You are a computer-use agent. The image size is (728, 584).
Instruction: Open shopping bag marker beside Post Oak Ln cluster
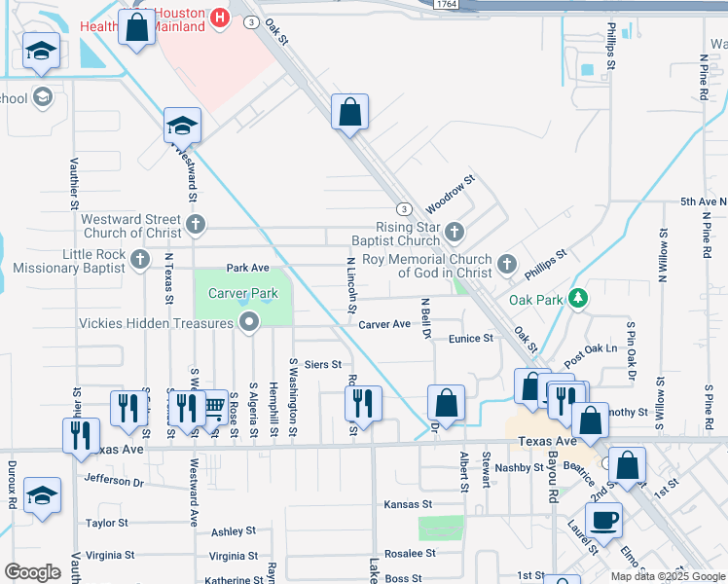(529, 387)
